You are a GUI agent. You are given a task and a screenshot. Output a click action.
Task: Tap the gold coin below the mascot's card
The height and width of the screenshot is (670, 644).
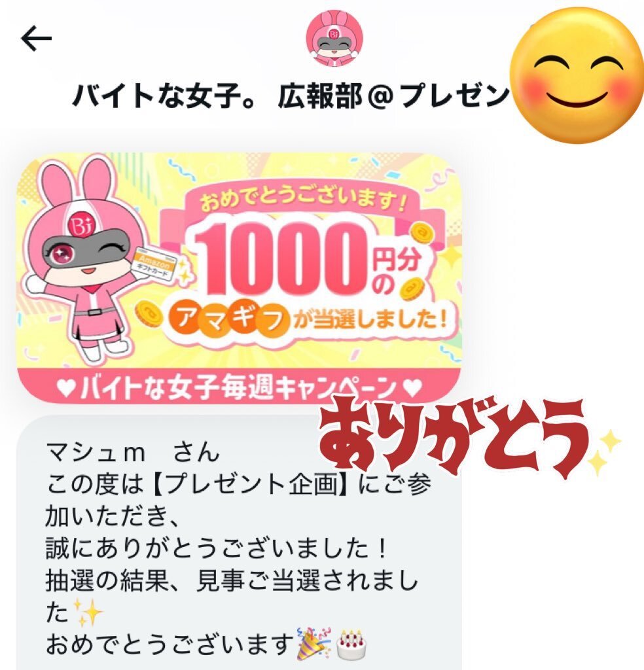tap(149, 315)
